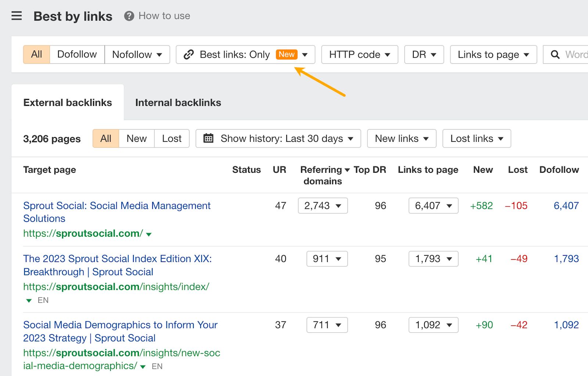Click the search magnifier in Word filter
The image size is (588, 376).
[x=555, y=54]
